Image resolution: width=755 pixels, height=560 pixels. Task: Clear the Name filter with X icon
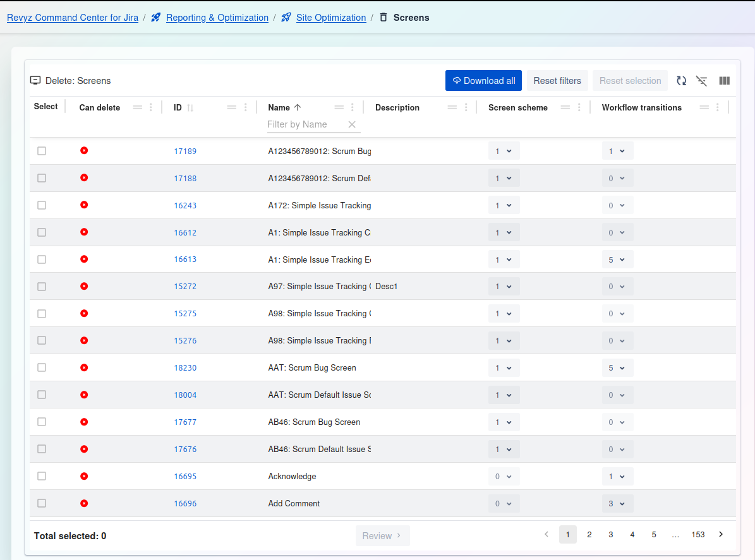click(353, 124)
